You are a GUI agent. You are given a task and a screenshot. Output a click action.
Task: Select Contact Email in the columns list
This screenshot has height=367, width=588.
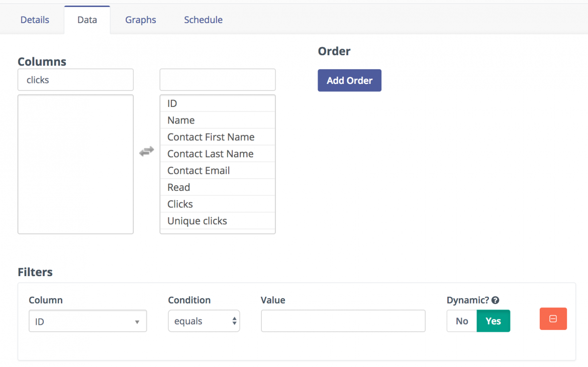coord(199,171)
